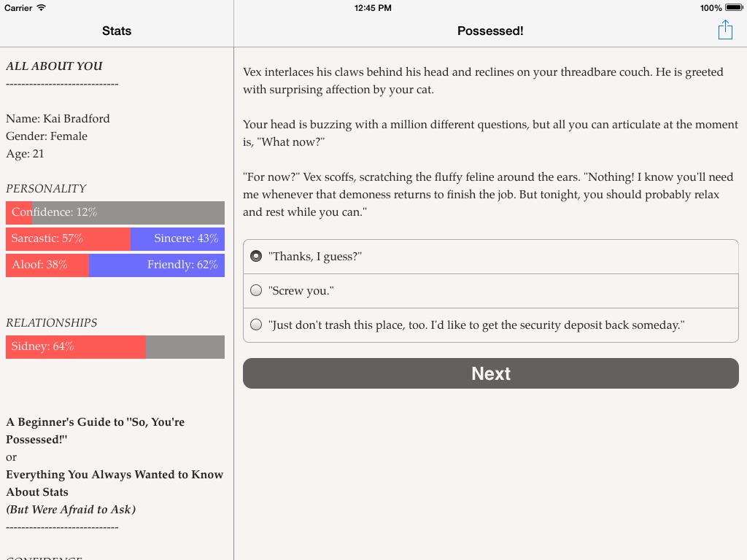
Task: Select the "Thanks, I guess?" radio button
Action: (256, 257)
